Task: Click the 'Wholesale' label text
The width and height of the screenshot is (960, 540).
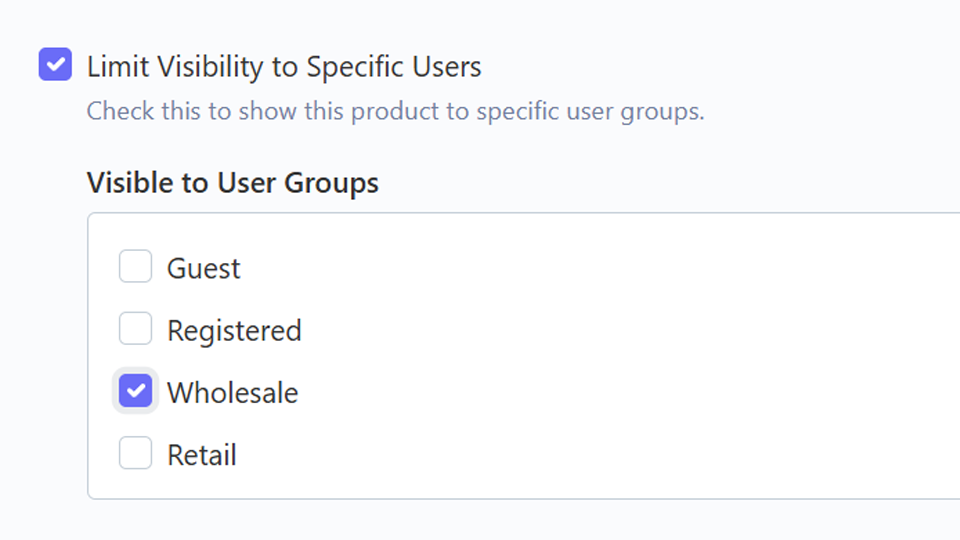Action: click(232, 393)
